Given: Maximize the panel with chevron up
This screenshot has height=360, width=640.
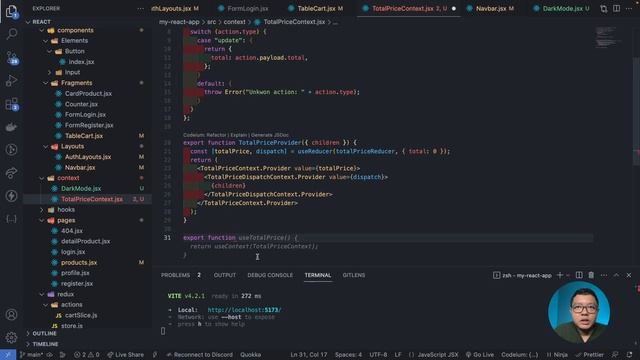Looking at the screenshot, I should (x=616, y=275).
